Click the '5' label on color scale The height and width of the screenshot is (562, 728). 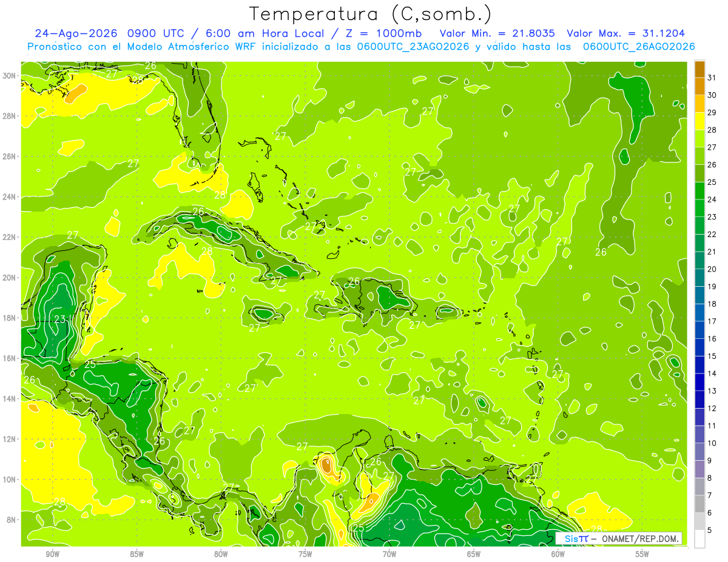(710, 530)
